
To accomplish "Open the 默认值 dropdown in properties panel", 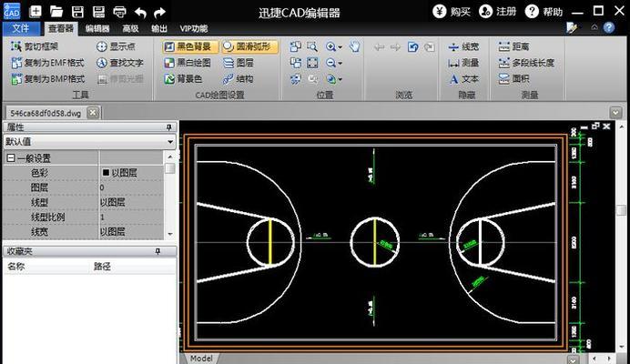I will point(170,142).
